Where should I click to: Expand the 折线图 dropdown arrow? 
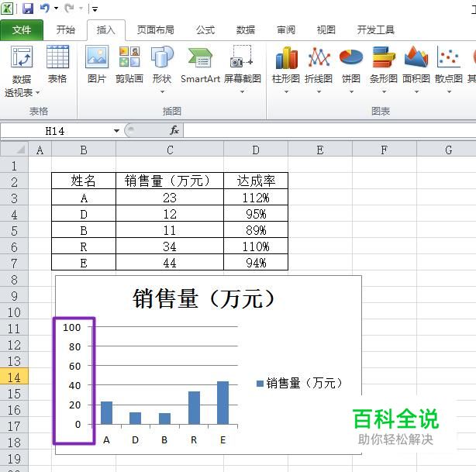coord(319,91)
